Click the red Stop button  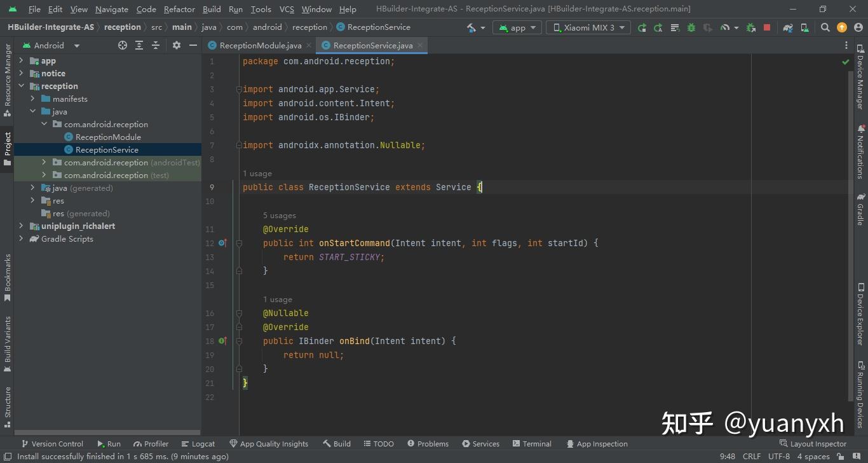[x=767, y=27]
